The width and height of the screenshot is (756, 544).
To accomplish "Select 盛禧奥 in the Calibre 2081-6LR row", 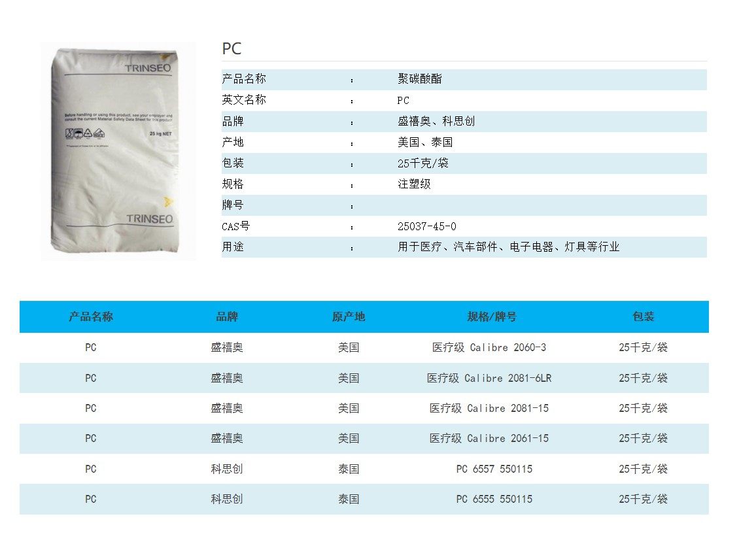I will tap(227, 378).
